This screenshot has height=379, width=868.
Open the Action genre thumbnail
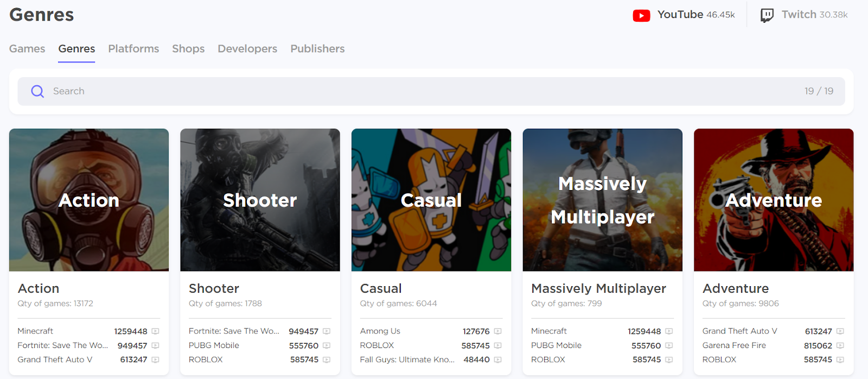pyautogui.click(x=89, y=200)
